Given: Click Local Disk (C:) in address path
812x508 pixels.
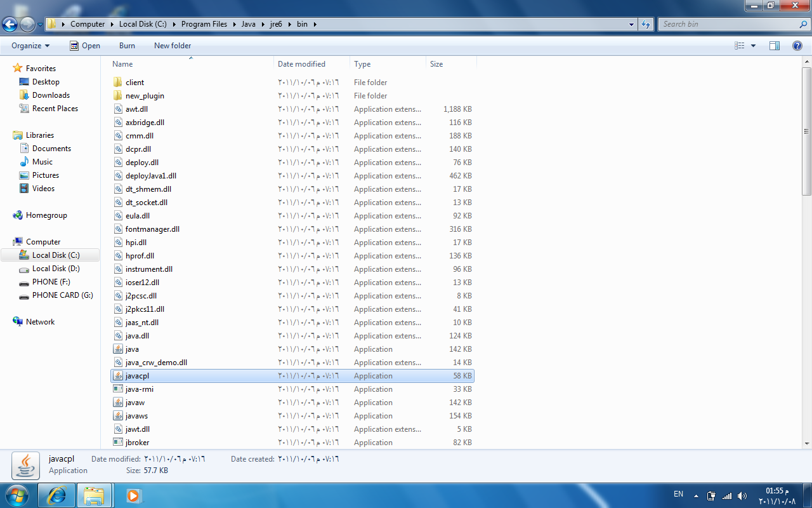Looking at the screenshot, I should click(x=143, y=24).
